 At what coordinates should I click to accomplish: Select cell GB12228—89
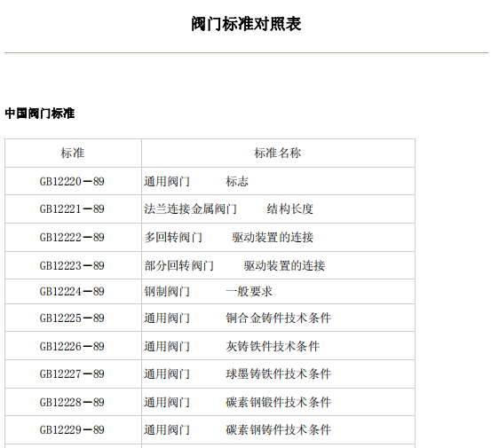(72, 403)
